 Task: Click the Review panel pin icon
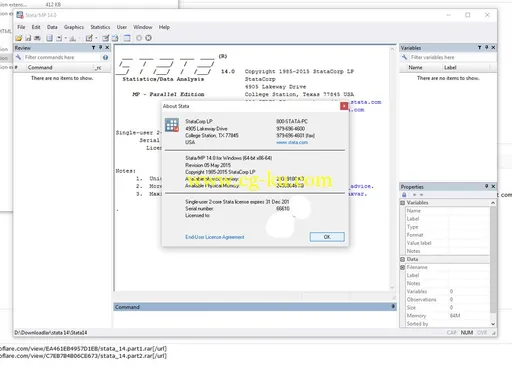(100, 48)
